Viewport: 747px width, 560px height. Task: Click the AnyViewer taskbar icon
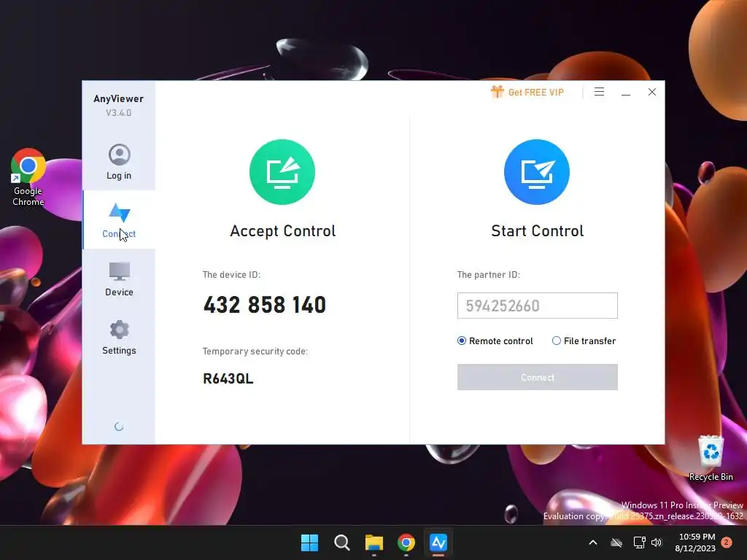(x=438, y=542)
